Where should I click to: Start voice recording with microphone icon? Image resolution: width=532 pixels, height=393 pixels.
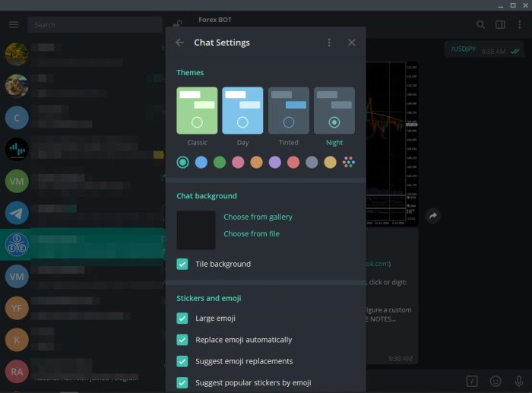tap(519, 381)
